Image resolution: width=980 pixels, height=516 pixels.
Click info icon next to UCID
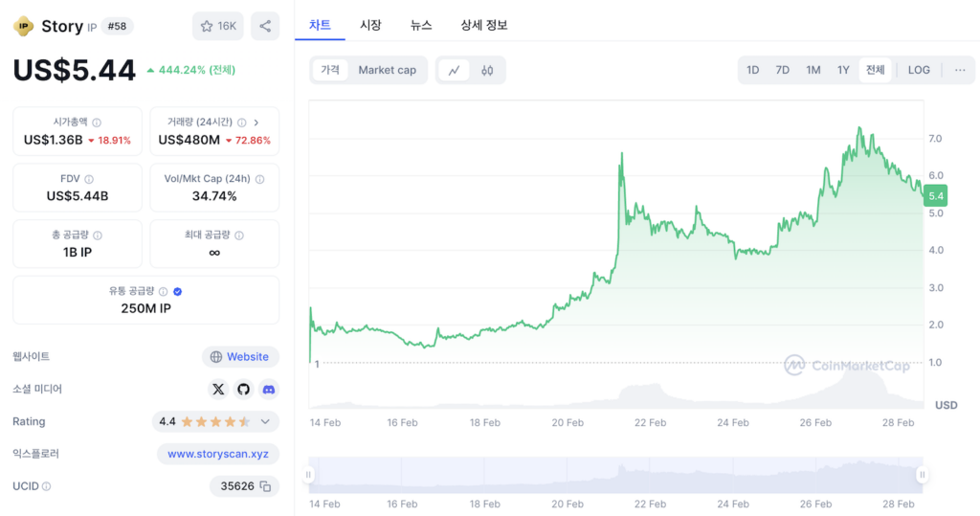tap(47, 486)
